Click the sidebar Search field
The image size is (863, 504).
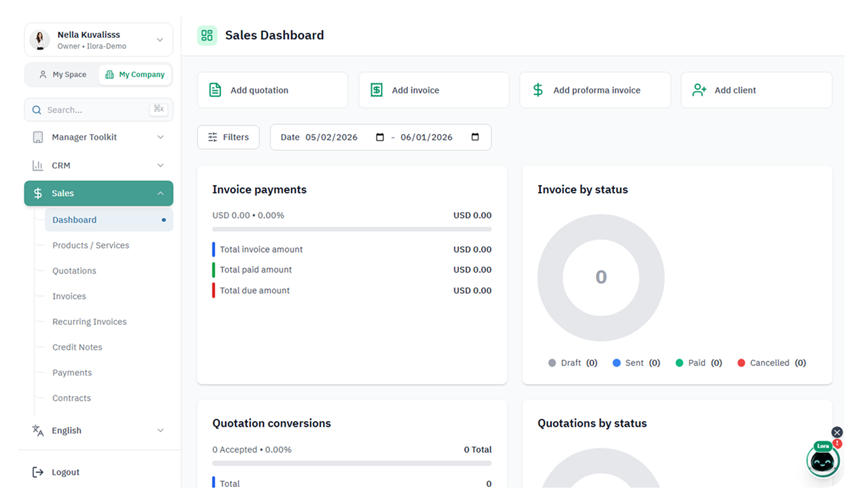point(99,110)
